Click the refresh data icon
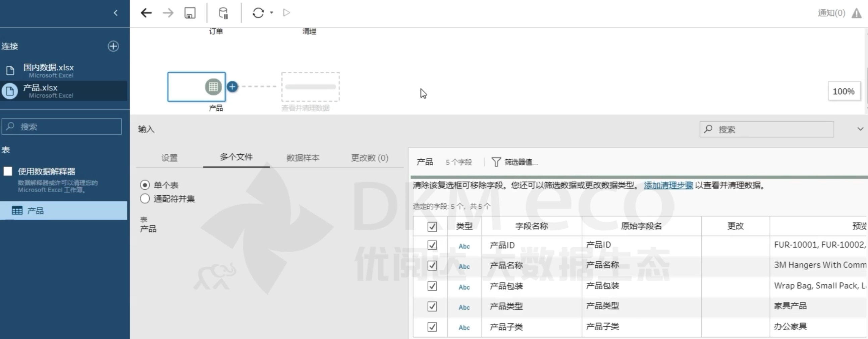The height and width of the screenshot is (339, 868). (x=258, y=13)
